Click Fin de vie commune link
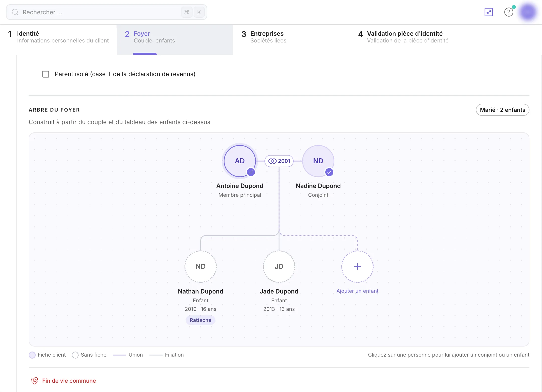The height and width of the screenshot is (392, 542). (x=69, y=381)
